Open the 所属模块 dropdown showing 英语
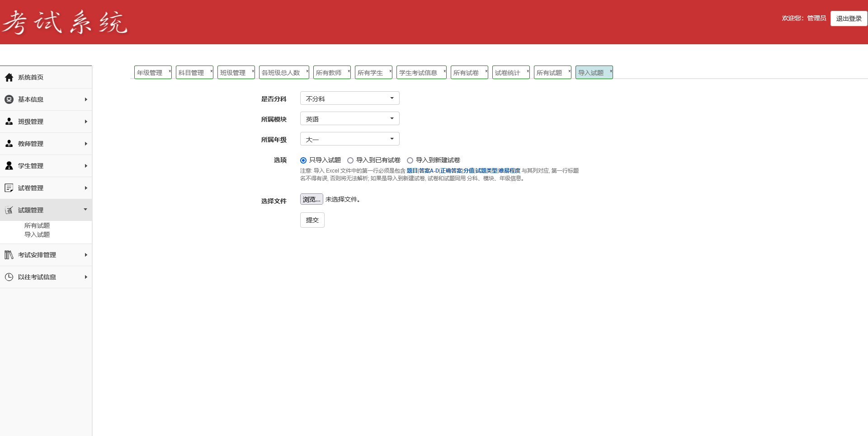Viewport: 868px width, 436px height. click(349, 118)
